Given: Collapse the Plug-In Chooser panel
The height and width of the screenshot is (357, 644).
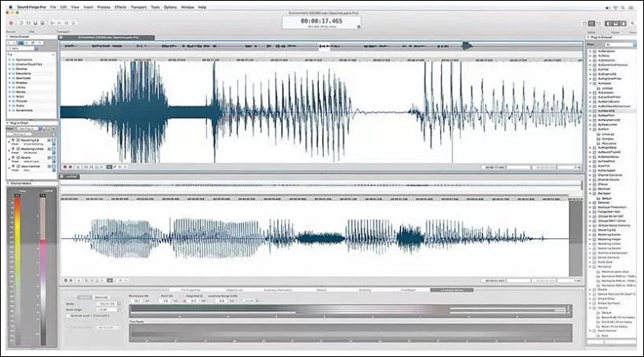Looking at the screenshot, I should tap(588, 37).
